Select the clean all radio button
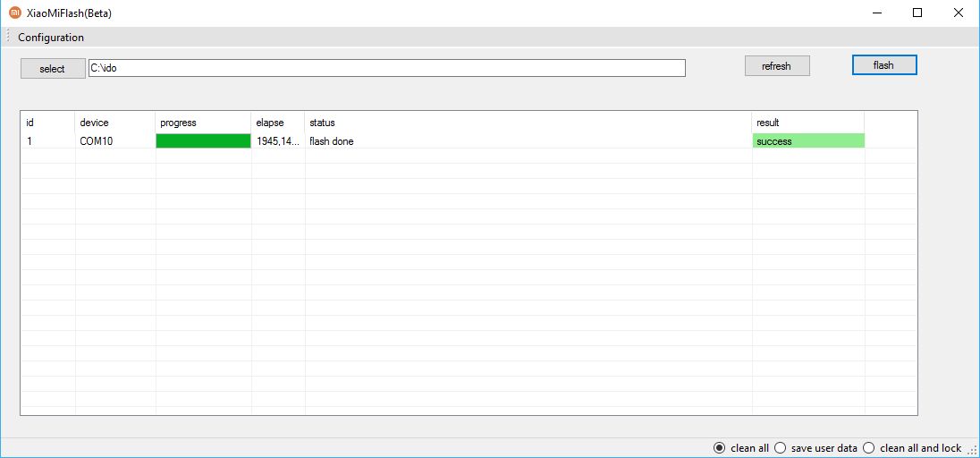This screenshot has height=458, width=980. (x=741, y=448)
